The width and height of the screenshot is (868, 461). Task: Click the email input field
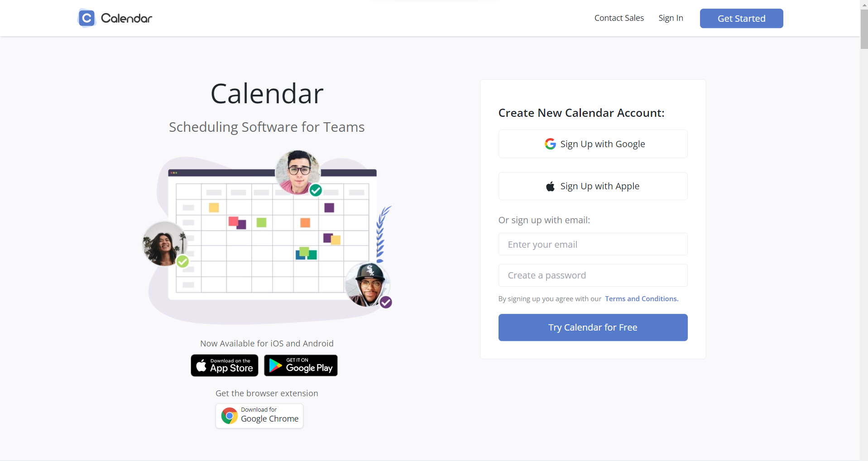click(x=592, y=244)
